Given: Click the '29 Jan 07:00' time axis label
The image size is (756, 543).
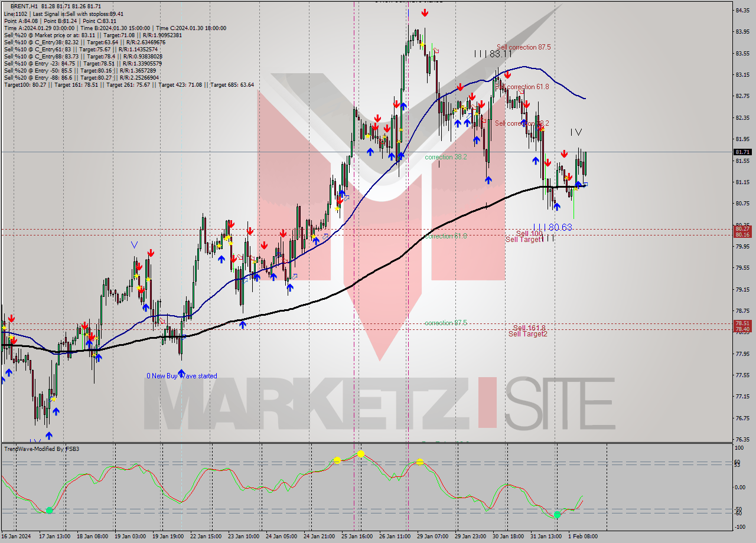Looking at the screenshot, I should coord(433,537).
